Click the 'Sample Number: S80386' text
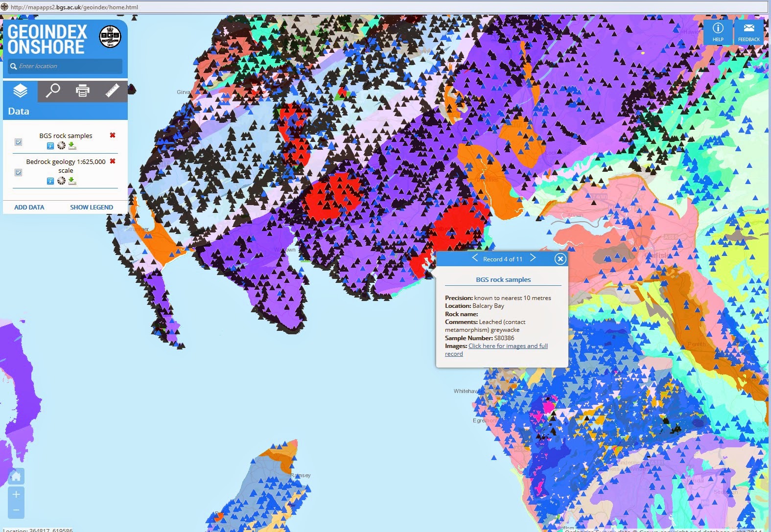The width and height of the screenshot is (771, 532). (x=479, y=338)
